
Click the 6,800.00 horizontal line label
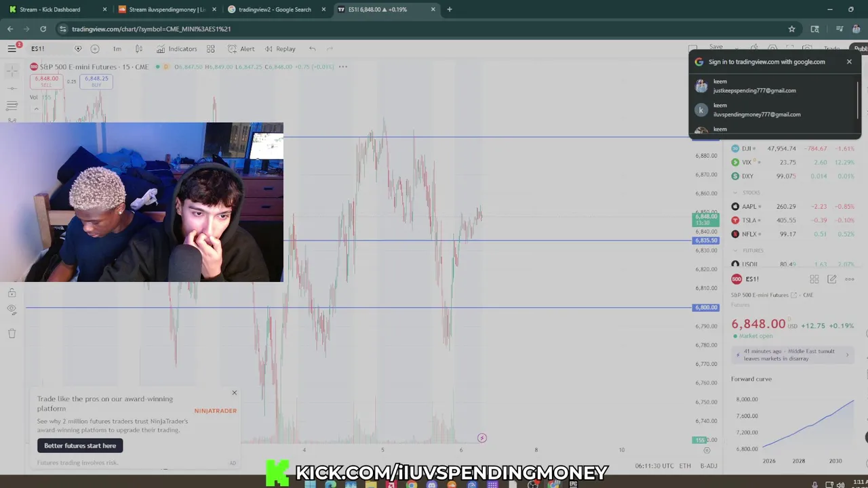705,308
